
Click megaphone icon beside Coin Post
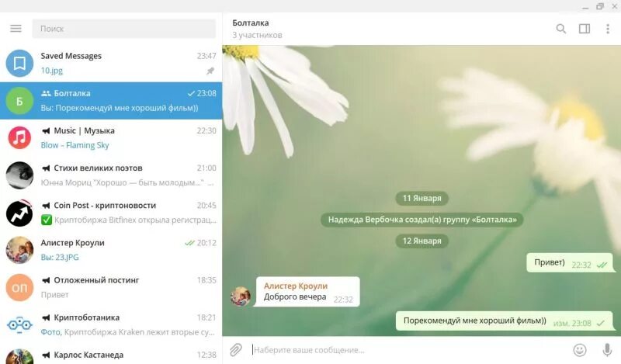tap(46, 206)
